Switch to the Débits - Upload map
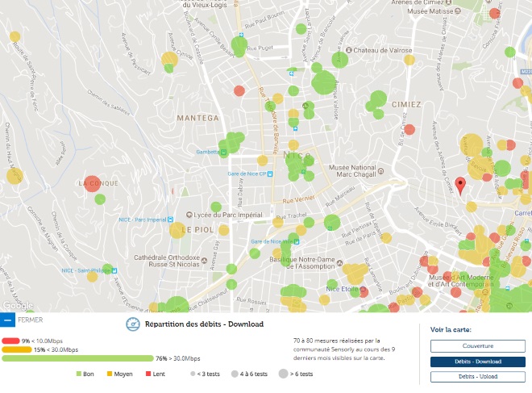 tap(477, 376)
